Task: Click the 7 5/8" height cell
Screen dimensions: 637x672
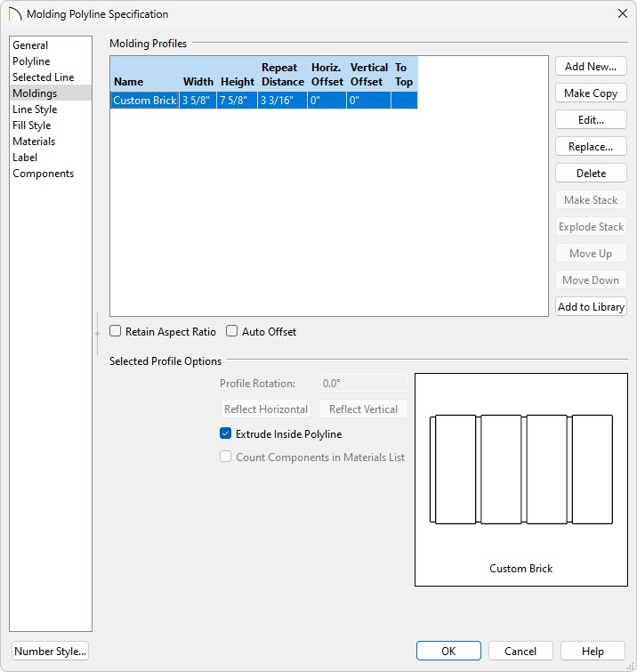Action: [237, 101]
